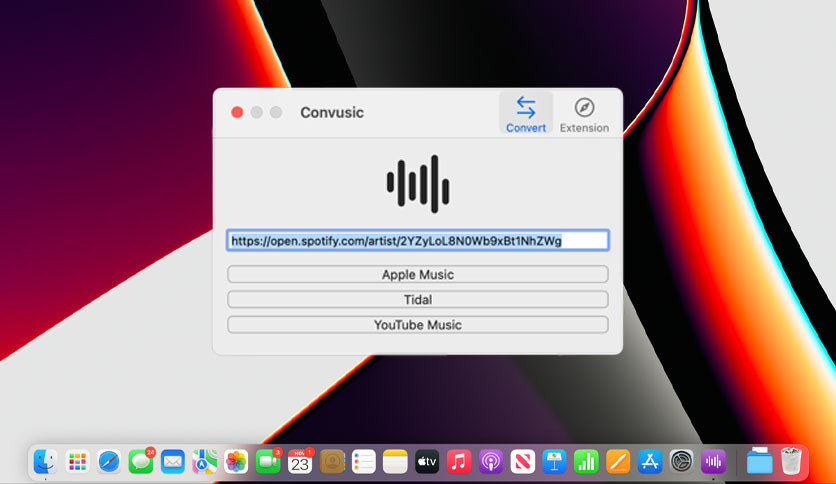The height and width of the screenshot is (484, 836).
Task: Launch Notes from the Dock
Action: [395, 461]
